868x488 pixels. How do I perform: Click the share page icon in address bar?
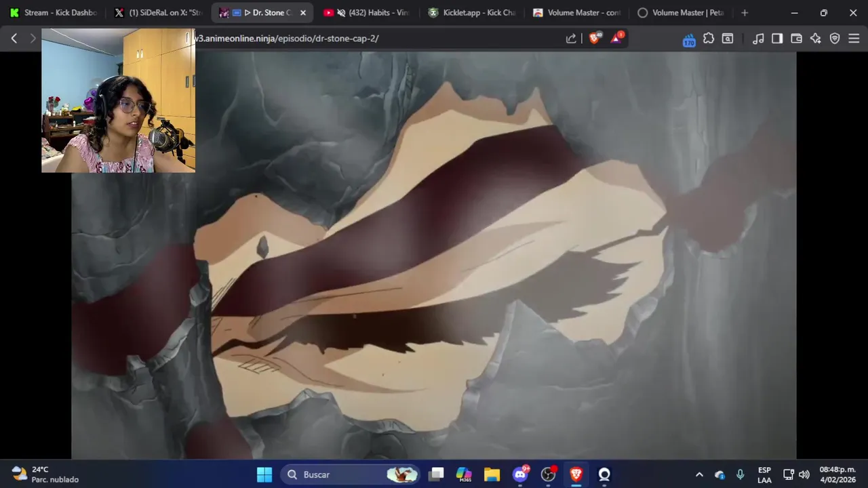point(571,39)
